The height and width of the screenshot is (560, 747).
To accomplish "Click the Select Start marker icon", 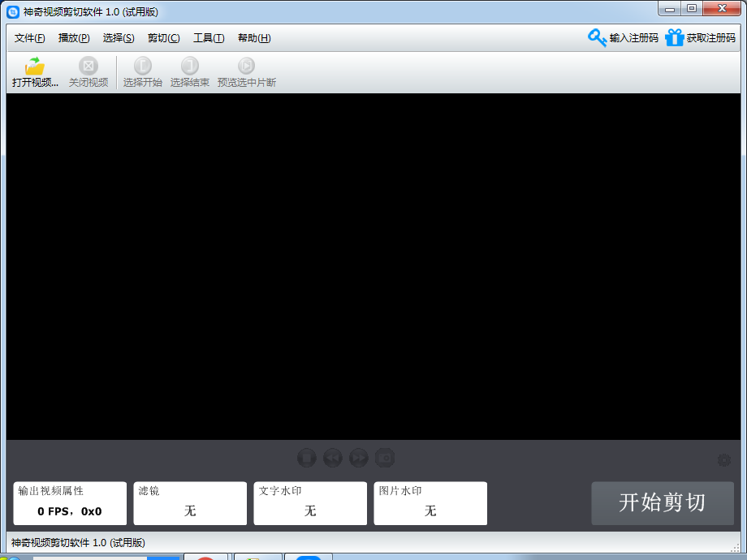I will 142,67.
